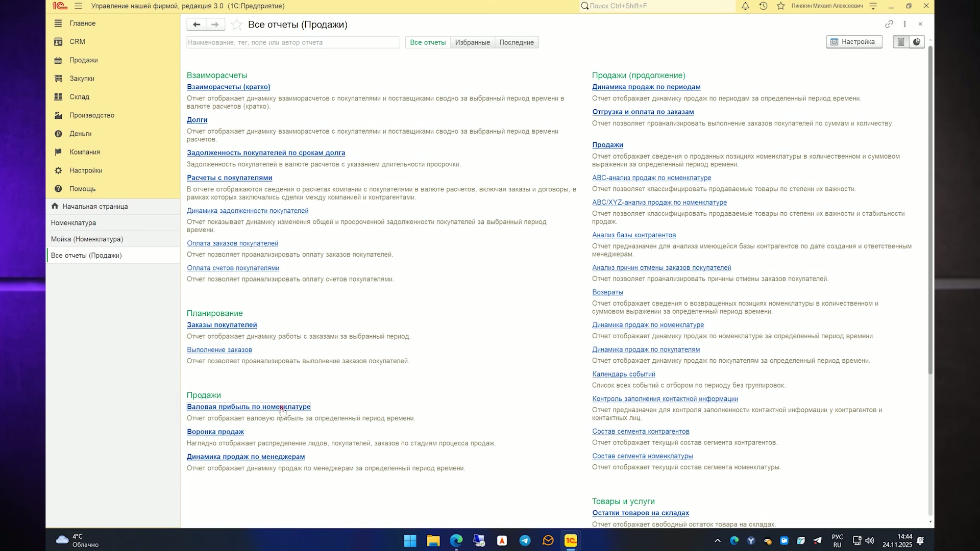Open favorites star in title bar

pos(781,6)
